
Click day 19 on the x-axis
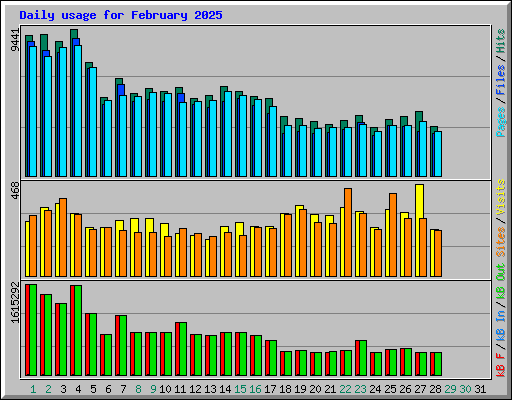(x=300, y=389)
